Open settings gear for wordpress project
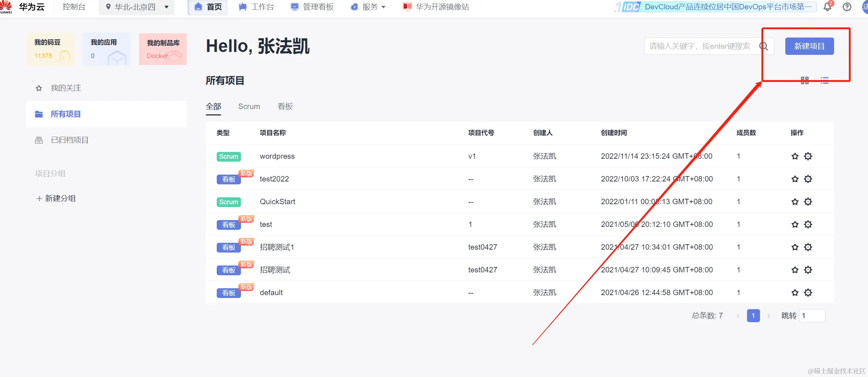The image size is (868, 377). click(808, 156)
